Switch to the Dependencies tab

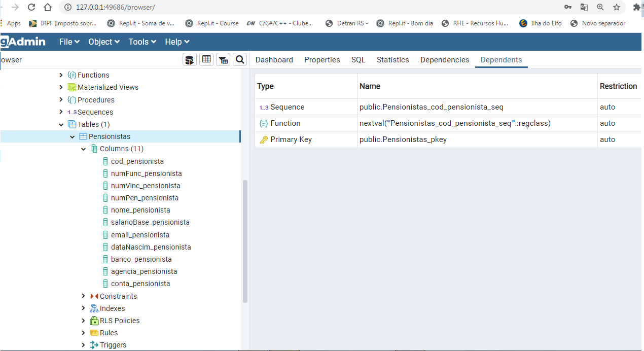pyautogui.click(x=445, y=60)
